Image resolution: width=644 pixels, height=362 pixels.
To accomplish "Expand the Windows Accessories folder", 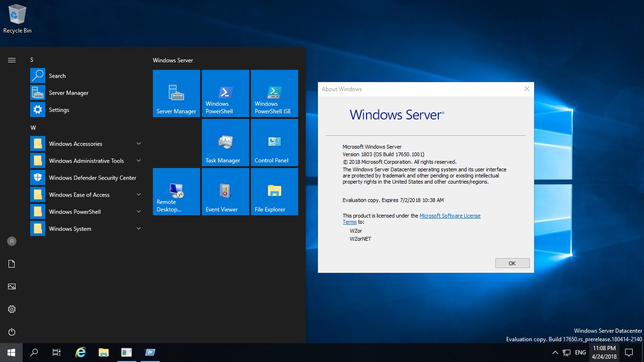I will coord(75,143).
